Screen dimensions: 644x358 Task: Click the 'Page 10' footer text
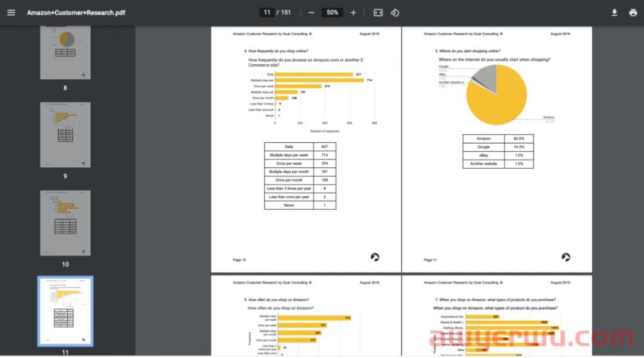coord(240,260)
